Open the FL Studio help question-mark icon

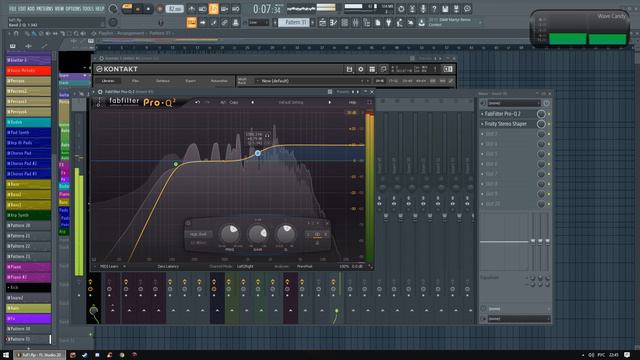click(434, 9)
